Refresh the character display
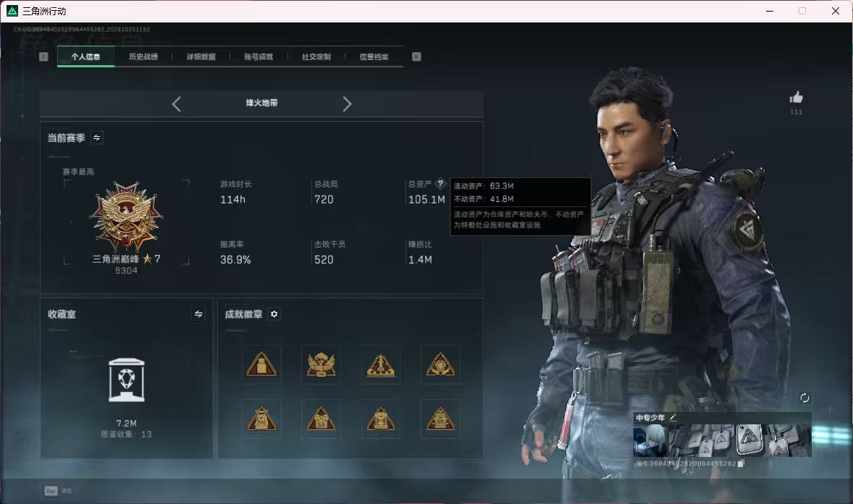Image resolution: width=853 pixels, height=504 pixels. pyautogui.click(x=804, y=398)
